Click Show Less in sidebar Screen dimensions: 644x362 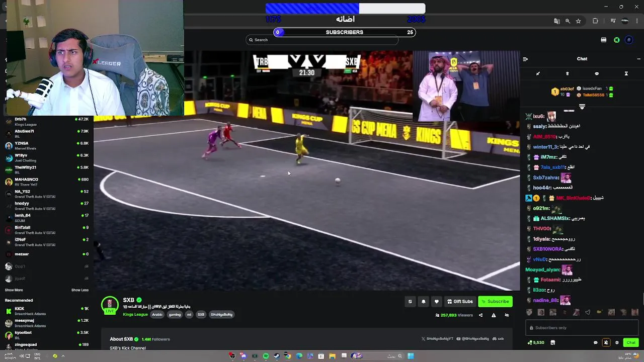click(80, 290)
